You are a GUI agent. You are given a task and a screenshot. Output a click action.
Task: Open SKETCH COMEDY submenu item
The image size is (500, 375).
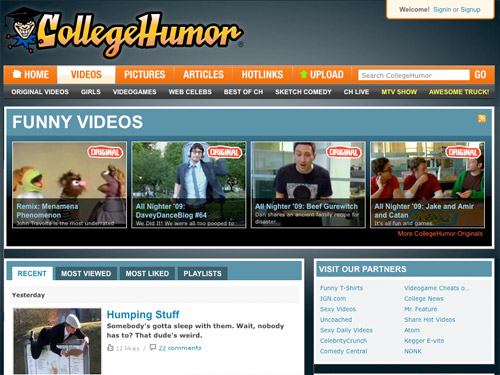click(303, 92)
